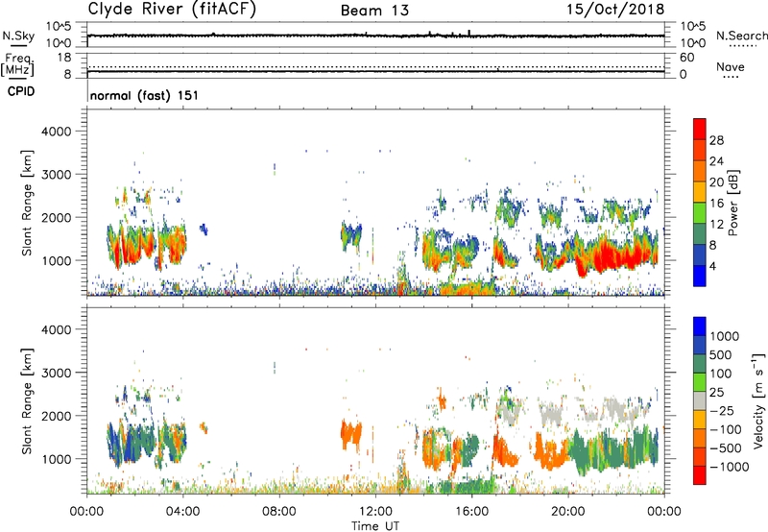This screenshot has width=768, height=532.
Task: Click the 'CPID' label
Action: (21, 91)
